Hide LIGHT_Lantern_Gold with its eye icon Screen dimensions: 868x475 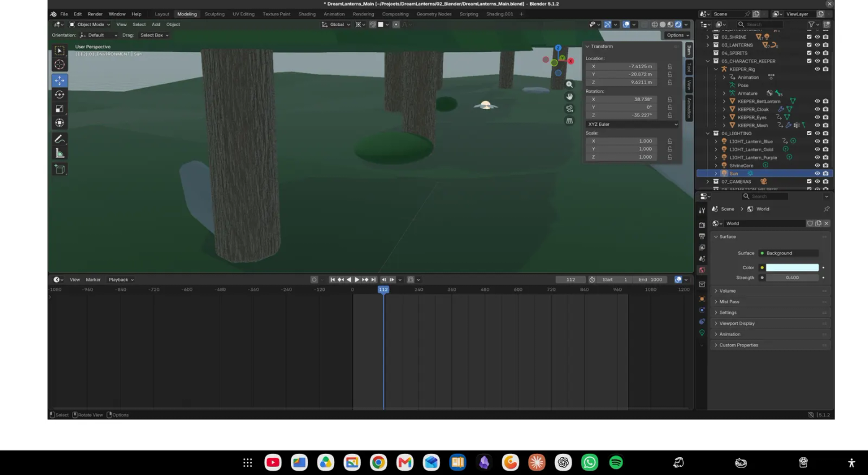click(x=817, y=149)
